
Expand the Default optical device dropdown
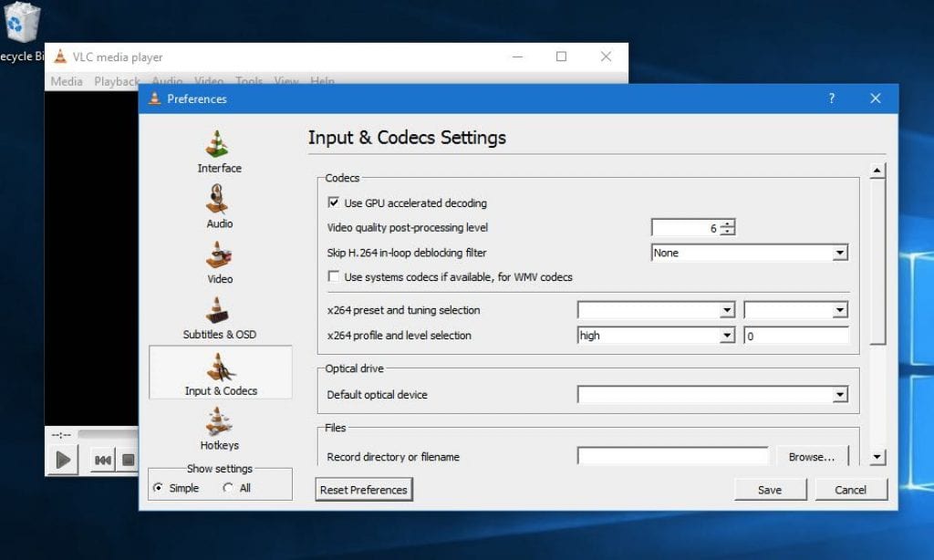(839, 394)
